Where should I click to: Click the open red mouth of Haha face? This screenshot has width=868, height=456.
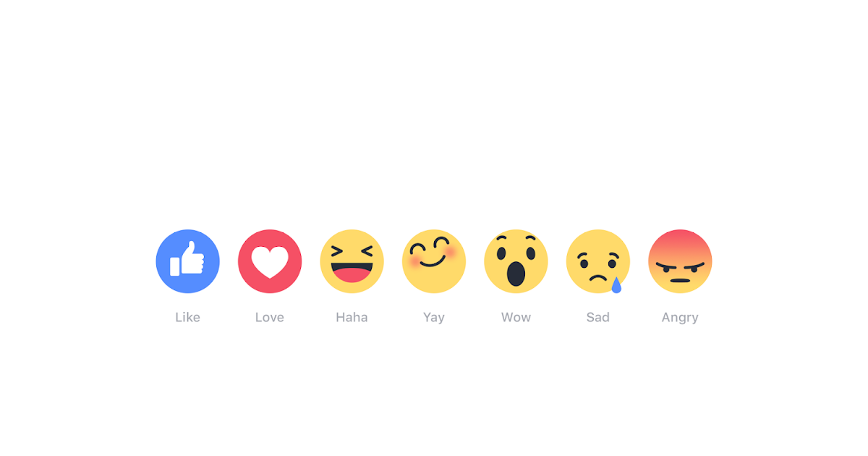pyautogui.click(x=352, y=274)
